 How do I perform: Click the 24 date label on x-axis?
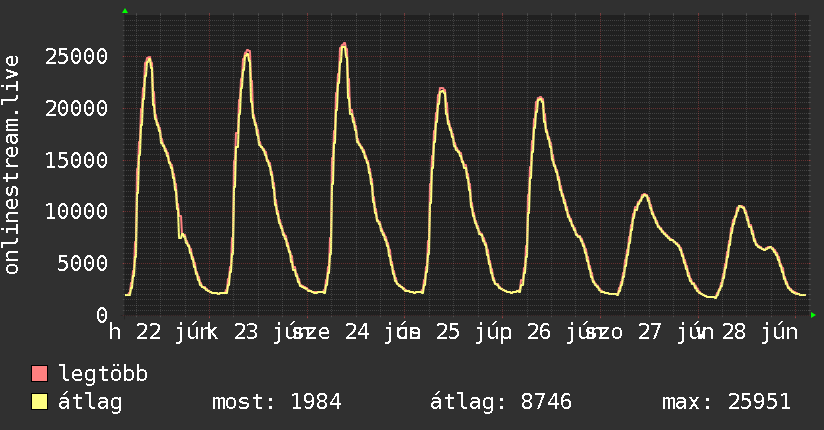point(357,332)
